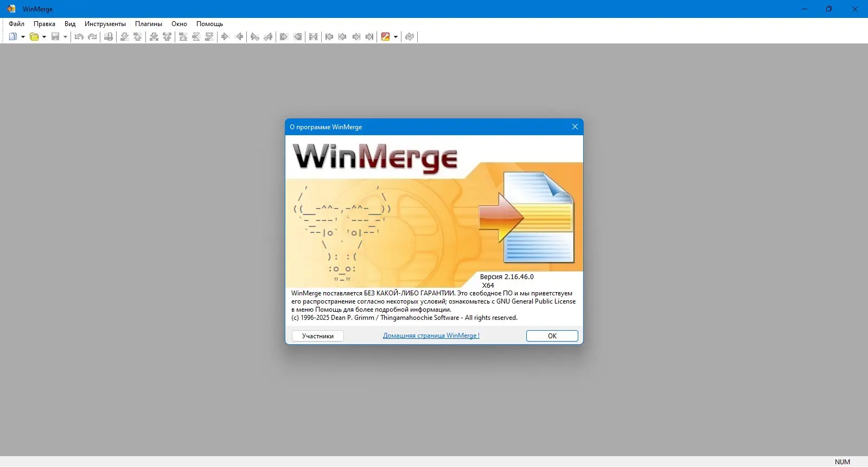Viewport: 868px width, 467px height.
Task: Open the Домашняя страница WinMerge link
Action: tap(431, 336)
